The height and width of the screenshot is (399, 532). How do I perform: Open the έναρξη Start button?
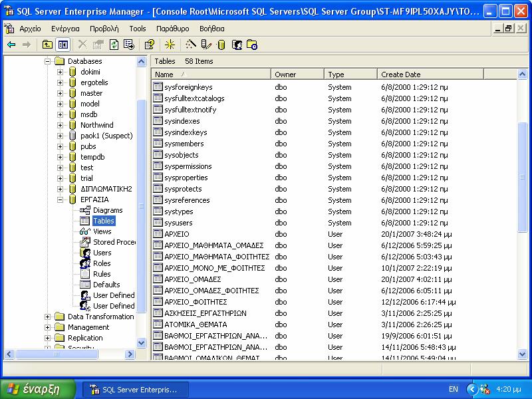[x=38, y=389]
